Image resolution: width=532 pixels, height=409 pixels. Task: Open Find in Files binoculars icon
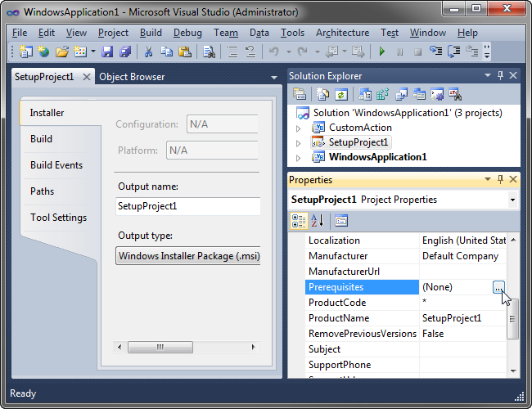coord(209,52)
